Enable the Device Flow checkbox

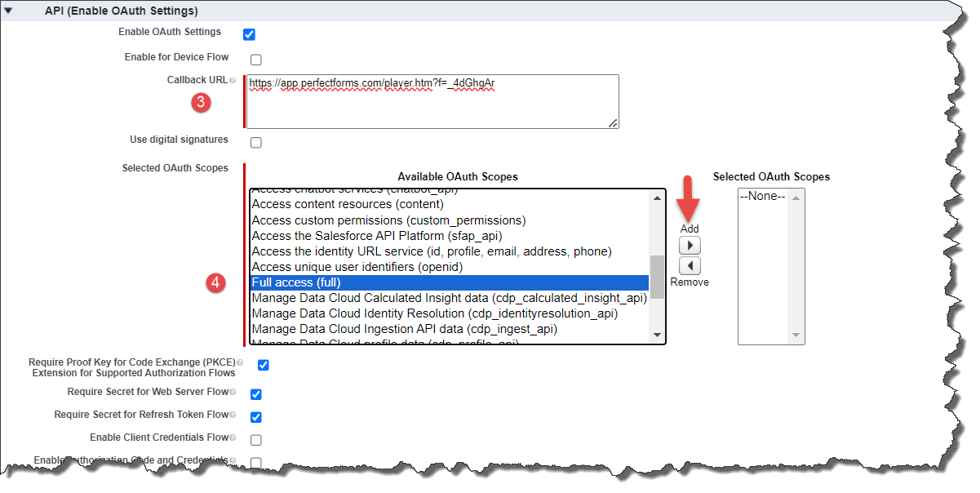click(256, 60)
